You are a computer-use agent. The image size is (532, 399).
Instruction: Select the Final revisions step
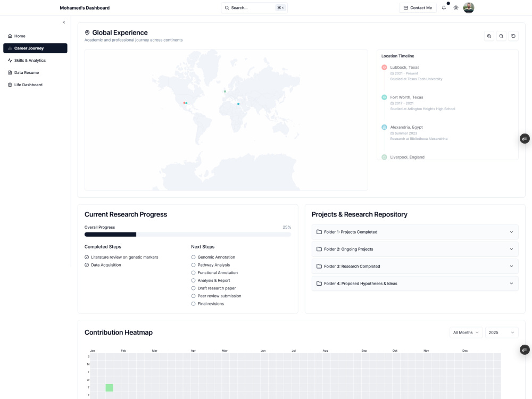pyautogui.click(x=193, y=304)
